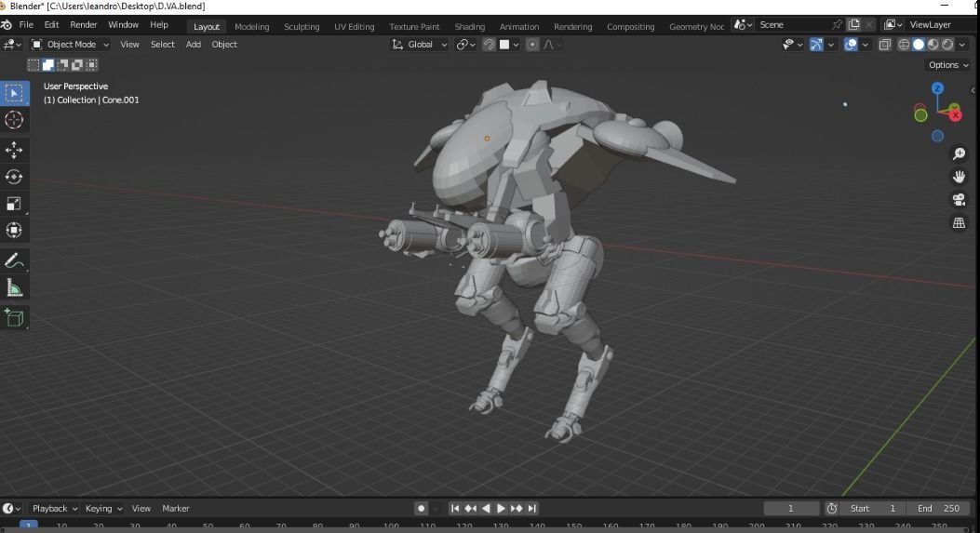
Task: Set selection mode to invert
Action: click(x=77, y=65)
